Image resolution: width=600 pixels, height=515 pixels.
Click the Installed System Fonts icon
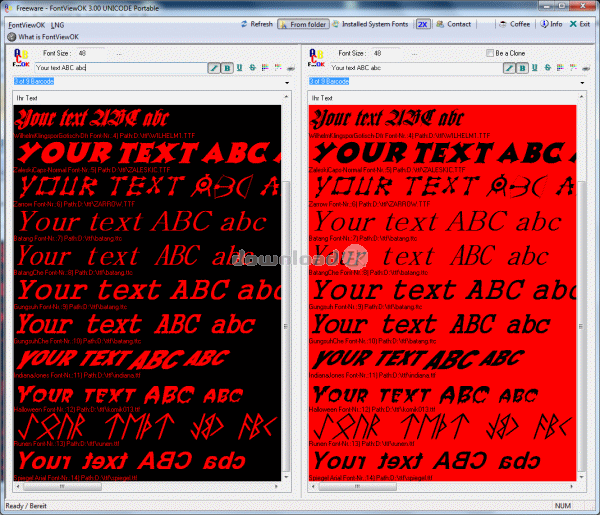tap(336, 24)
